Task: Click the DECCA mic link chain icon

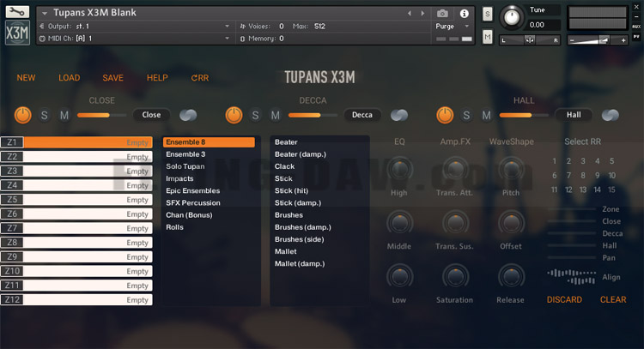Action: point(399,115)
